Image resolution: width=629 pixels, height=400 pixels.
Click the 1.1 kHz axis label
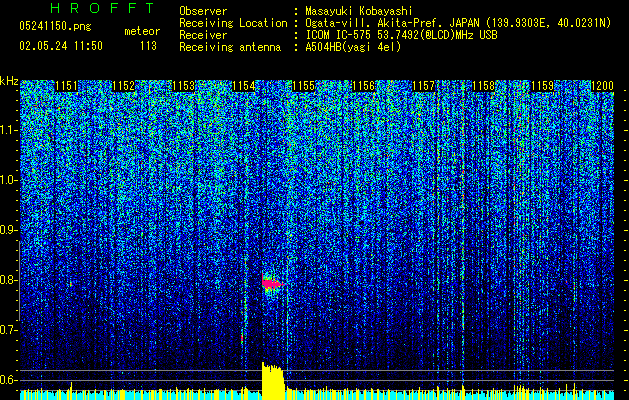pyautogui.click(x=9, y=130)
